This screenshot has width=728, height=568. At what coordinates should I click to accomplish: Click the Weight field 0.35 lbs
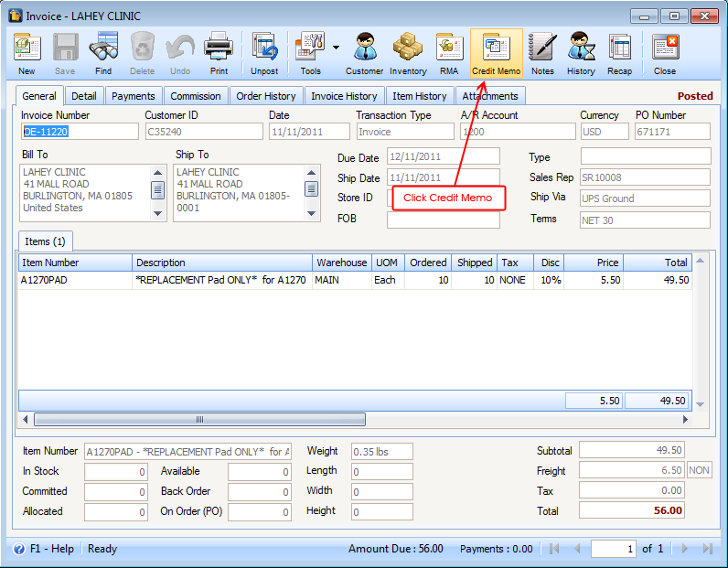[x=382, y=452]
